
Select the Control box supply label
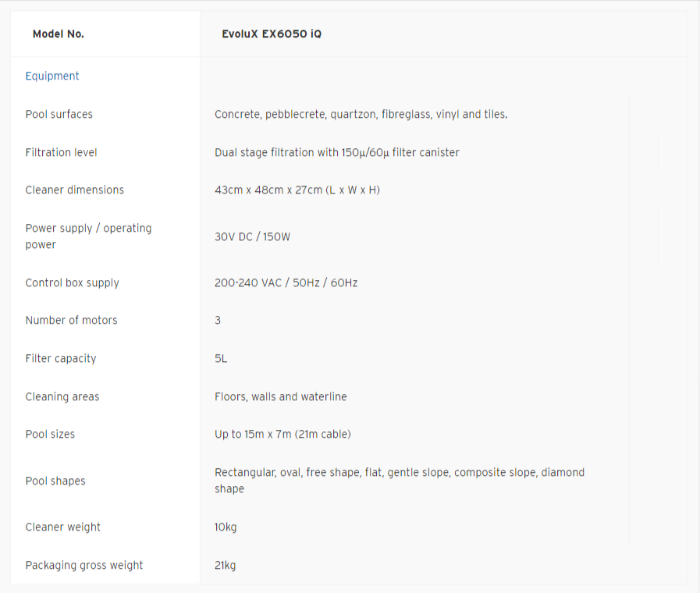(73, 283)
